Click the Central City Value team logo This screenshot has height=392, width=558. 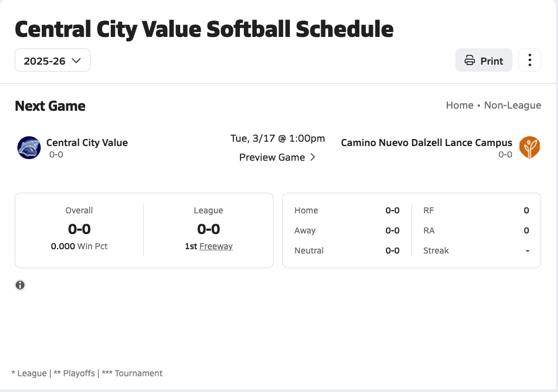[29, 148]
